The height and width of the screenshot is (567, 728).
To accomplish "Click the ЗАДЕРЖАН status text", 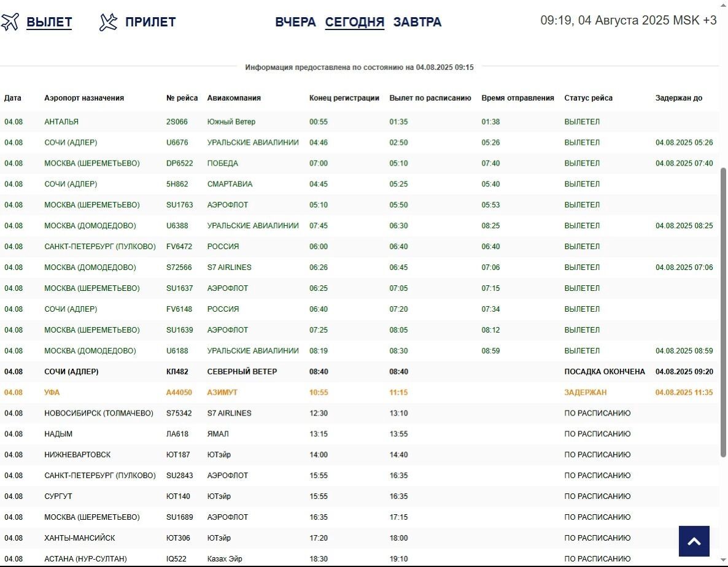I will 585,392.
